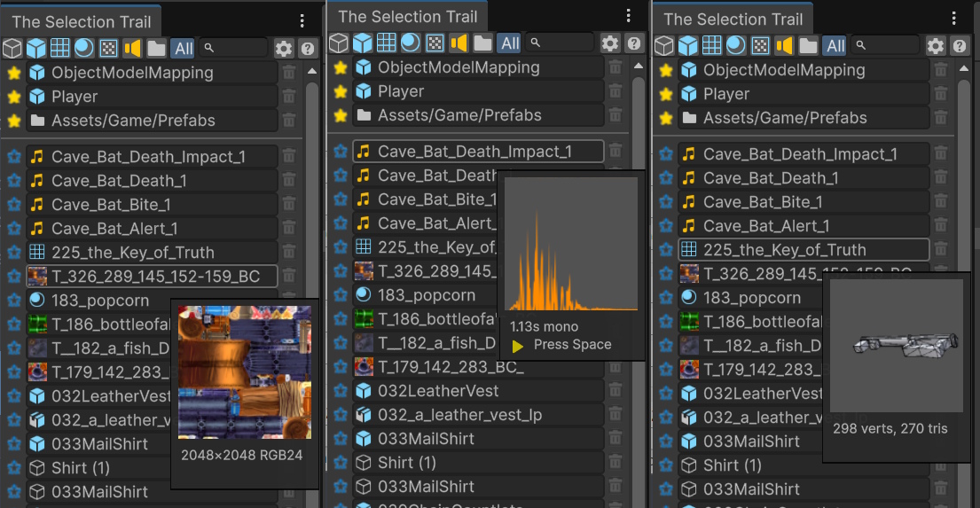The image size is (980, 508).
Task: Click the 298 verts mesh preview
Action: (x=897, y=346)
